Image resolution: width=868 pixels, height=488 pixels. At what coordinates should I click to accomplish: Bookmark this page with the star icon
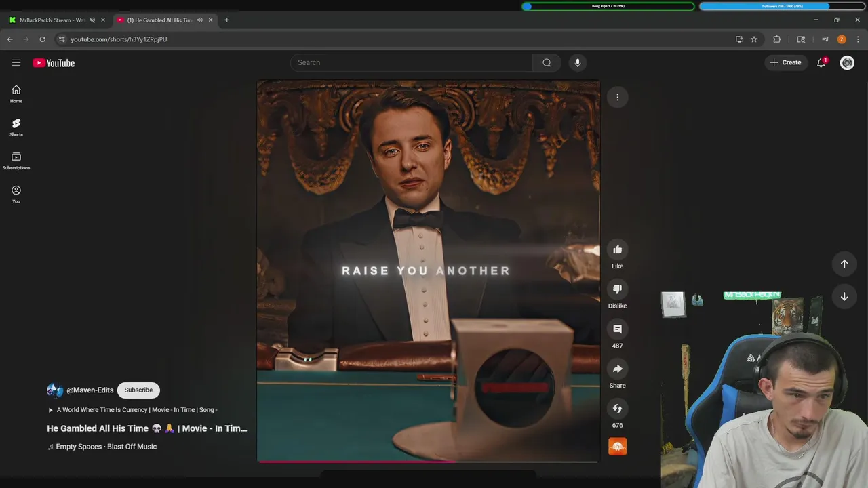(x=754, y=39)
